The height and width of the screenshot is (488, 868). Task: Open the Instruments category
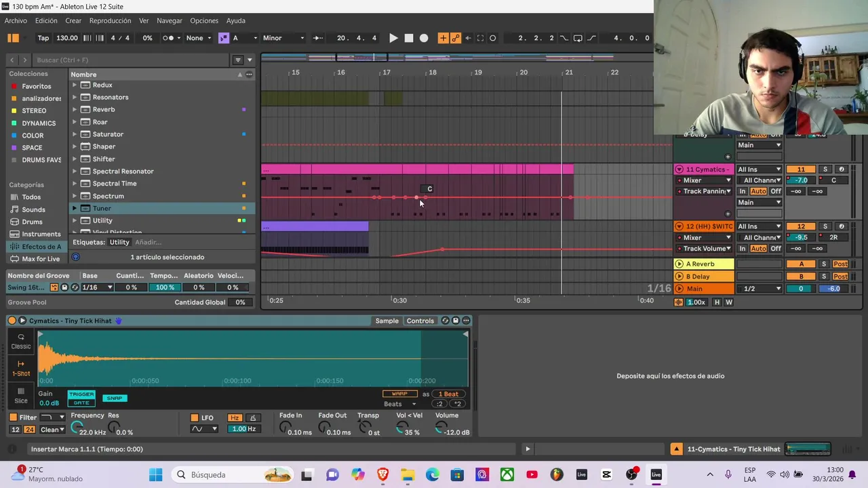(x=41, y=234)
